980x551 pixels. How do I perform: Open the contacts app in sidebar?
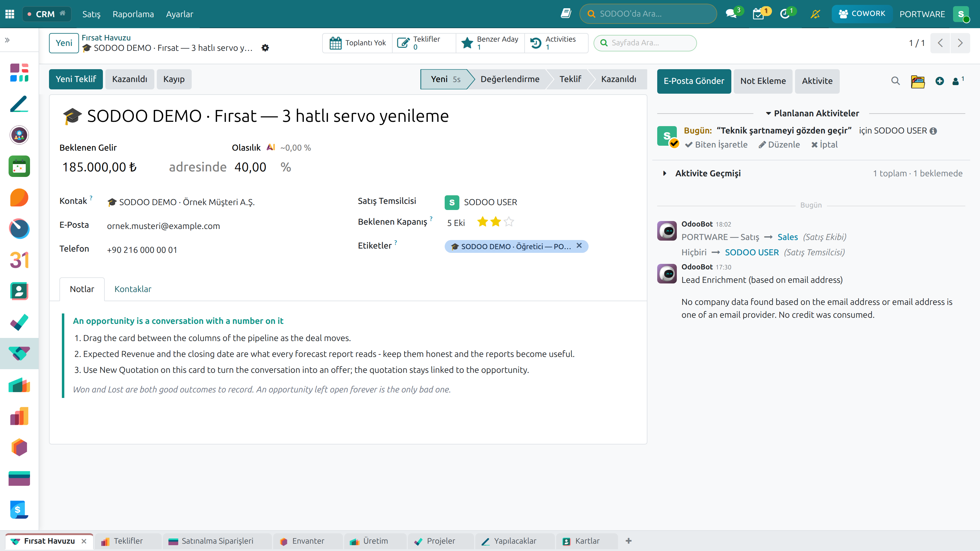pos(19,291)
